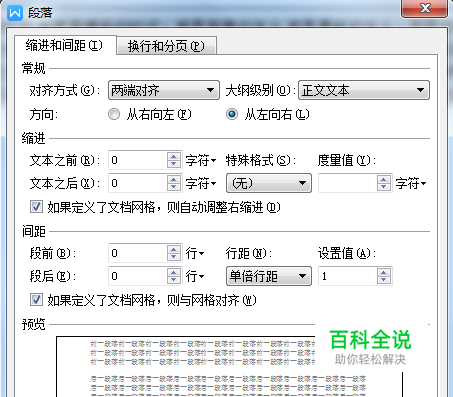453x397 pixels.
Task: Toggle 如果定义了文档网格，则与网格对齐 checkbox
Action: pyautogui.click(x=36, y=300)
